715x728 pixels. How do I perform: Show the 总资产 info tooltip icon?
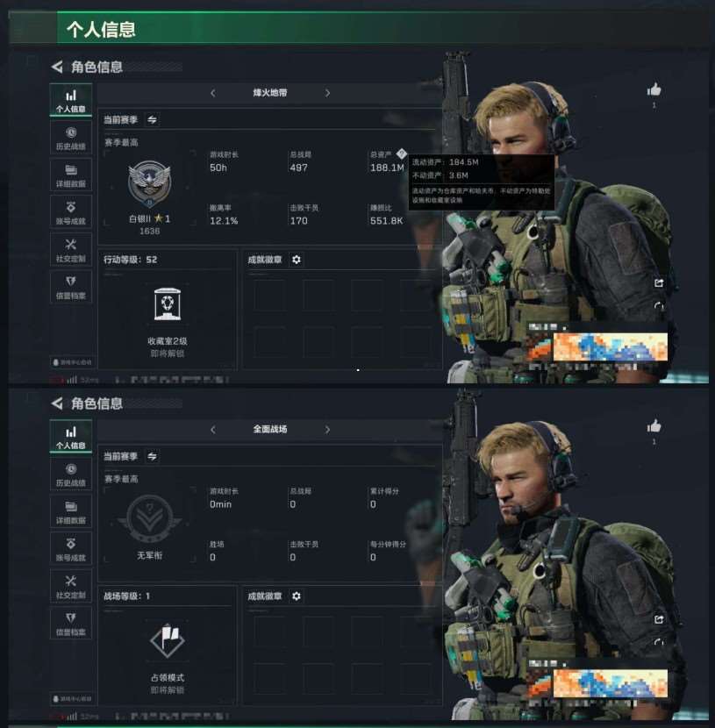click(x=402, y=153)
